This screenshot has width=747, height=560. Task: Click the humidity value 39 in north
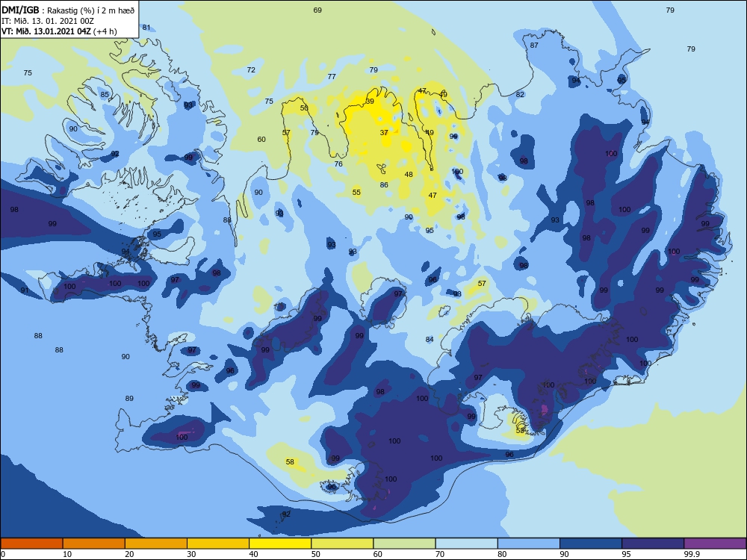click(370, 101)
